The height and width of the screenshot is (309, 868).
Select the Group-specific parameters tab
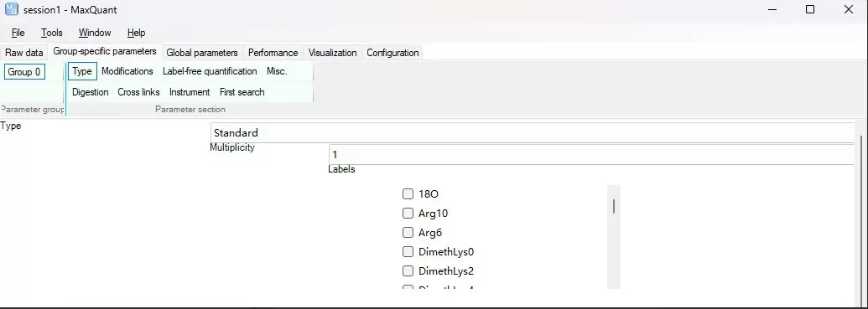(105, 51)
